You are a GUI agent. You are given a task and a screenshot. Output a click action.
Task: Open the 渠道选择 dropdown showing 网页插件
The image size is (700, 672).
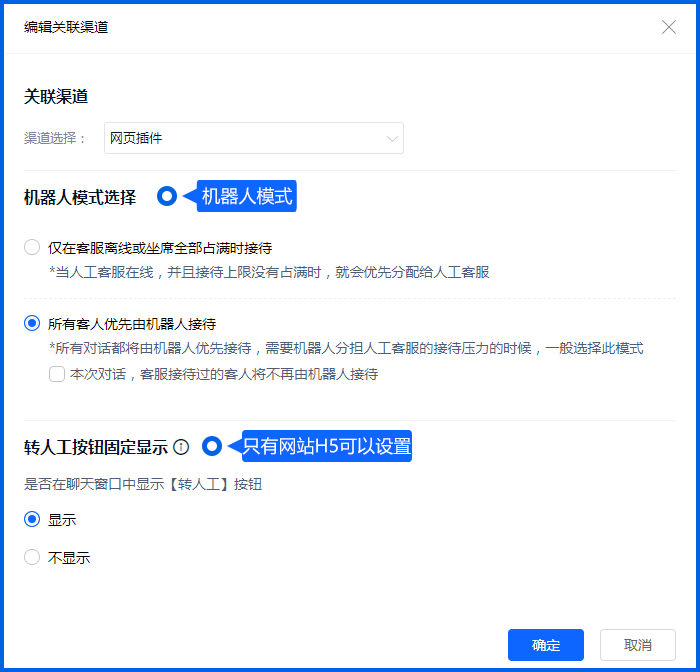[x=254, y=138]
